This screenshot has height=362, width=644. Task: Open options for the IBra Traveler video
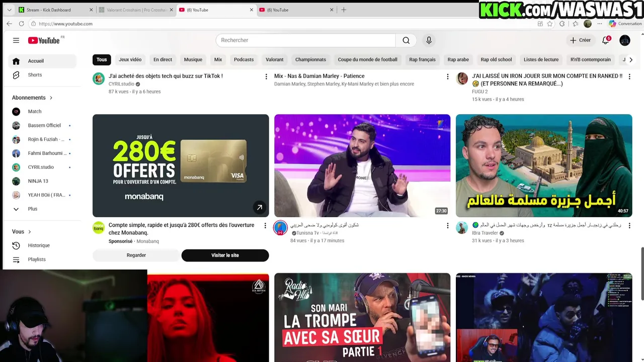629,226
